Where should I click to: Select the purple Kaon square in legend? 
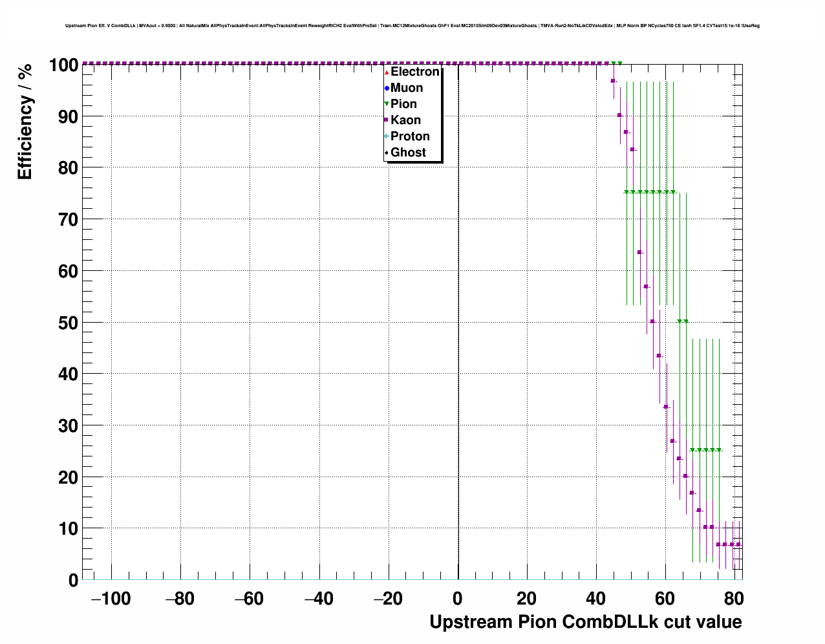tap(387, 120)
